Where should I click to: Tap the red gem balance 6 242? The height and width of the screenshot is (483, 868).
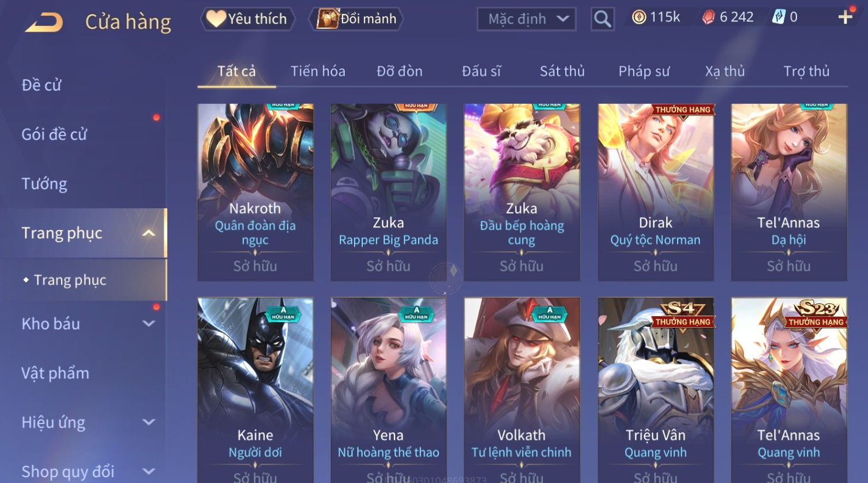728,17
